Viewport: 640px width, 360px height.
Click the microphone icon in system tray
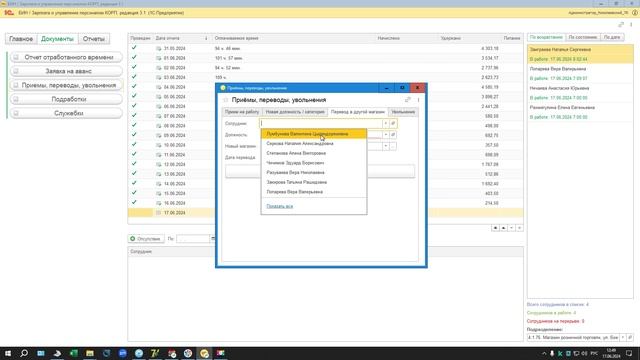[x=552, y=353]
